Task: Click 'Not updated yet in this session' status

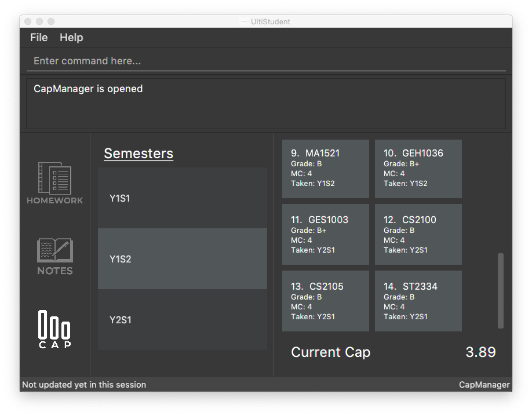Action: tap(84, 385)
